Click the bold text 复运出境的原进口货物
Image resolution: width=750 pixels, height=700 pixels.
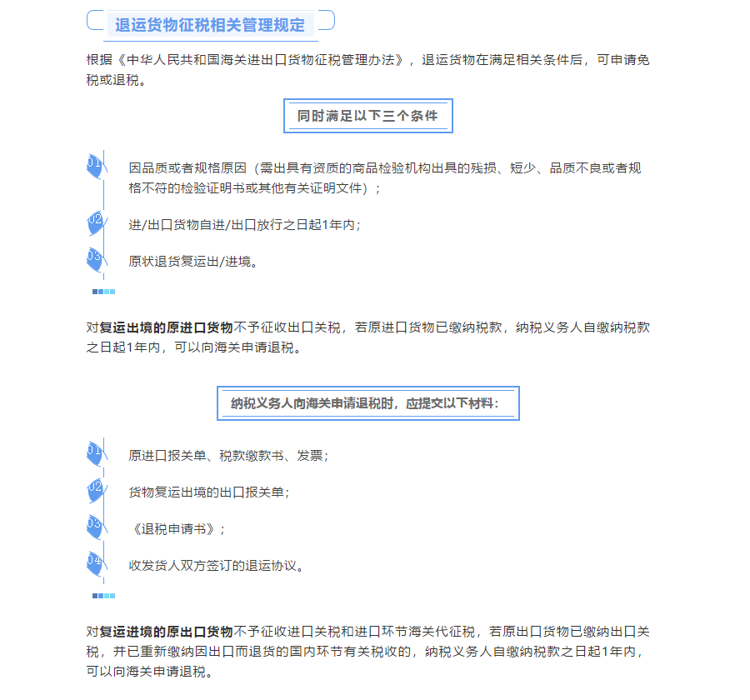(166, 327)
